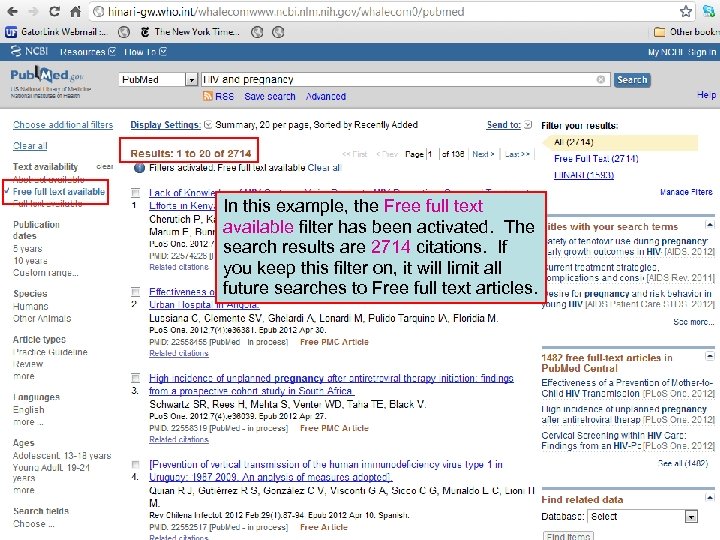
Task: Open the Database Select dropdown
Action: coord(643,517)
